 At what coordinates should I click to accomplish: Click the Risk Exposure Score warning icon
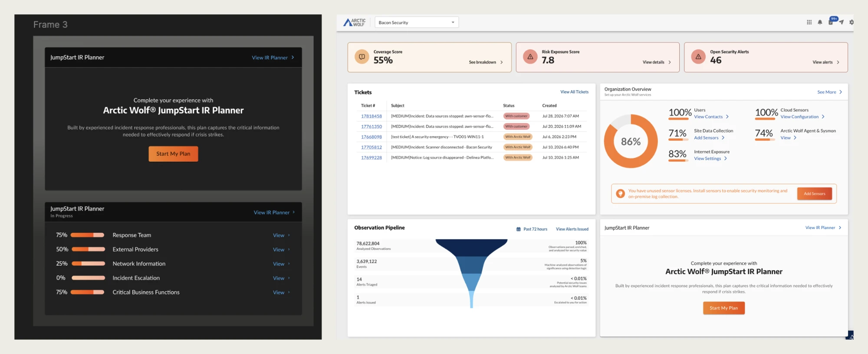click(530, 57)
